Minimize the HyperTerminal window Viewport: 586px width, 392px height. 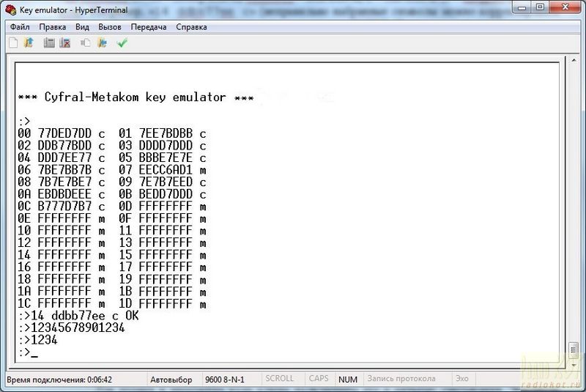522,7
